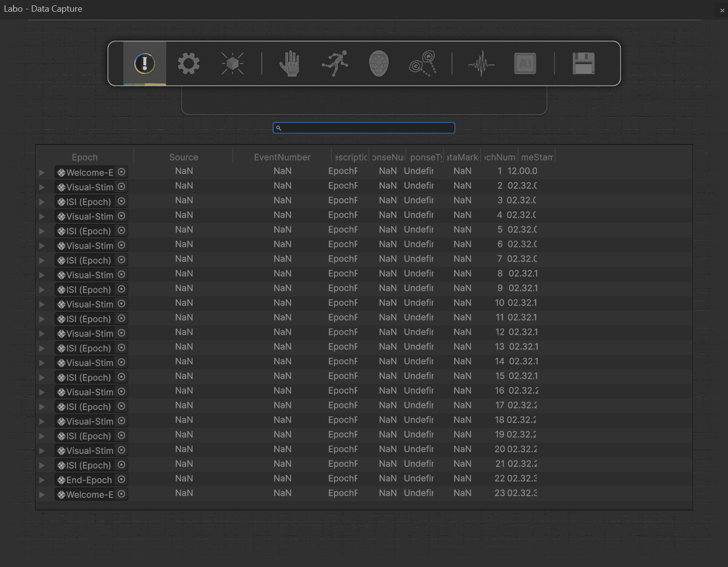
Task: Click object picker circle for row 12 Visual-Stim
Action: (x=121, y=333)
